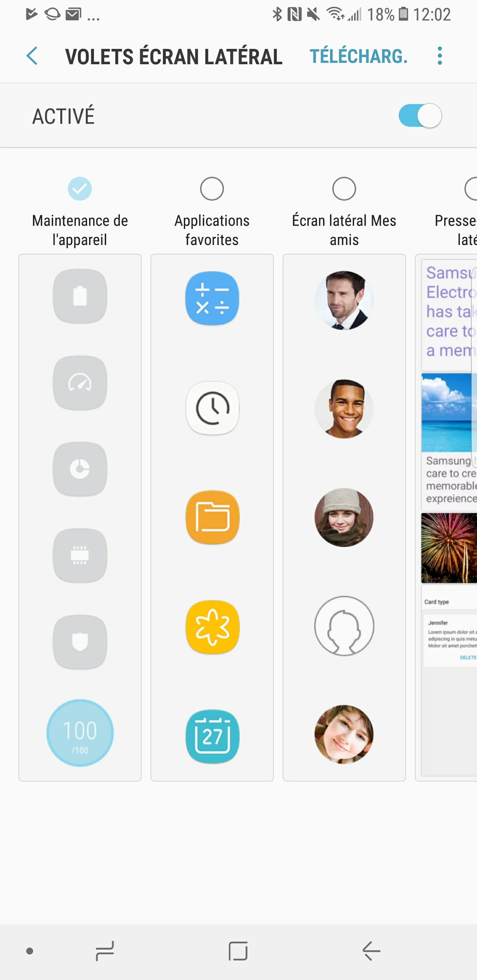Tap the system back navigation button
The height and width of the screenshot is (980, 477).
pos(371,951)
